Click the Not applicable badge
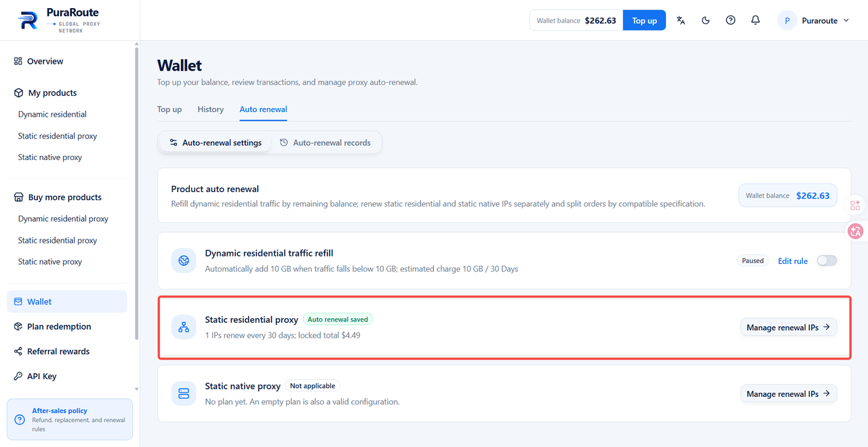The image size is (868, 447). click(313, 386)
